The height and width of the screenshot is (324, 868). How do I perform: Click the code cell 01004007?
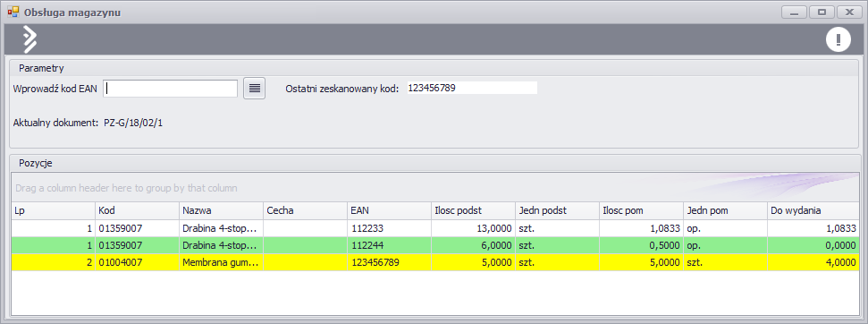click(138, 262)
